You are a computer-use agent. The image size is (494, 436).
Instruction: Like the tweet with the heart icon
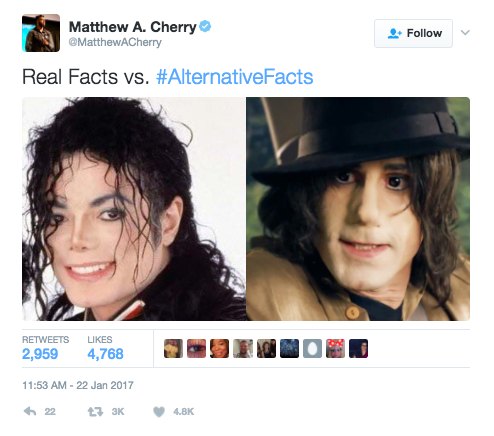click(x=159, y=412)
